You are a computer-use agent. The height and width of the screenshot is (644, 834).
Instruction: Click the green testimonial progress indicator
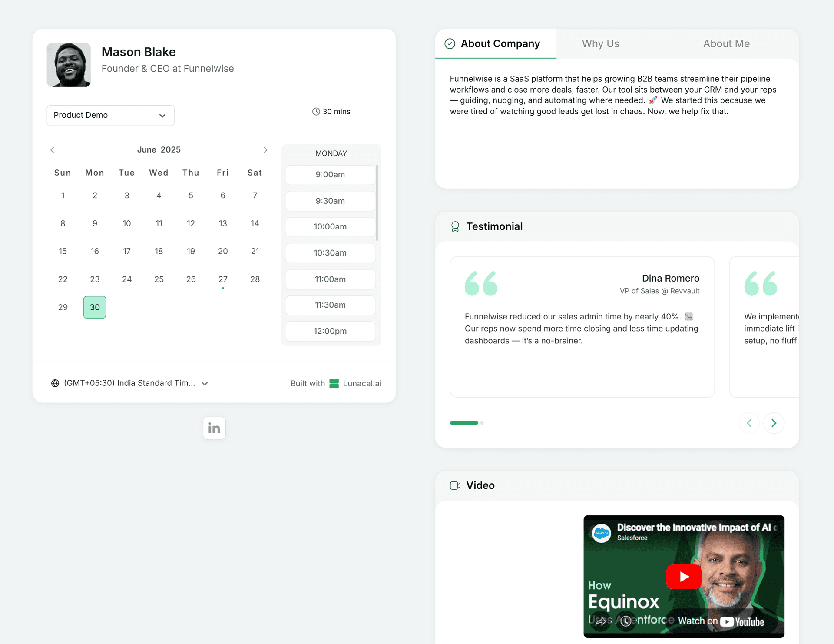[x=464, y=423]
